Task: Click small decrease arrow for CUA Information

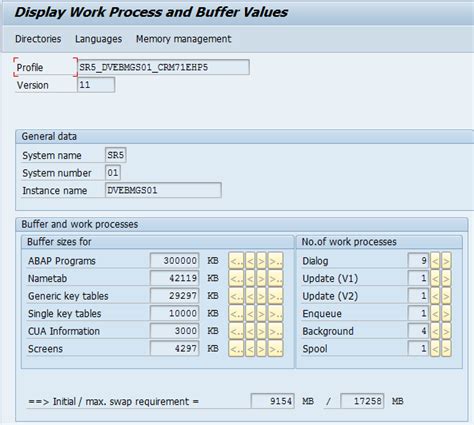Action: (250, 331)
